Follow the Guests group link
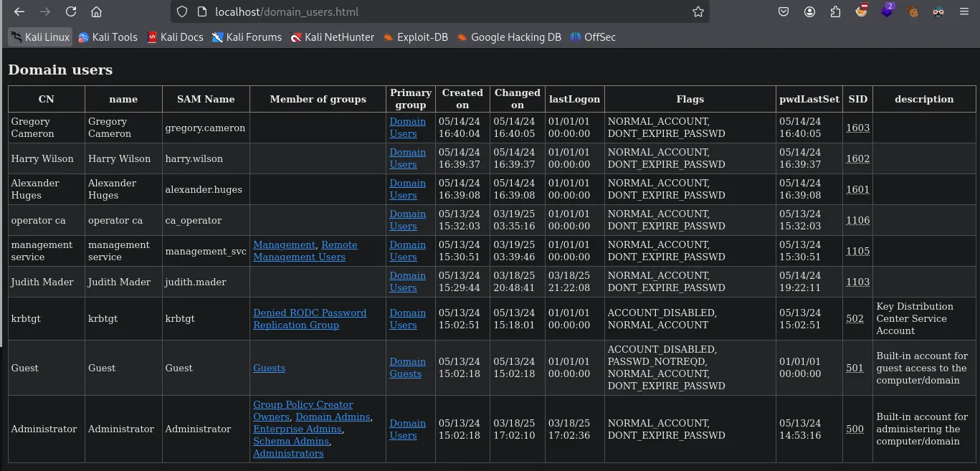Screen dimensions: 980x471 click(x=269, y=368)
